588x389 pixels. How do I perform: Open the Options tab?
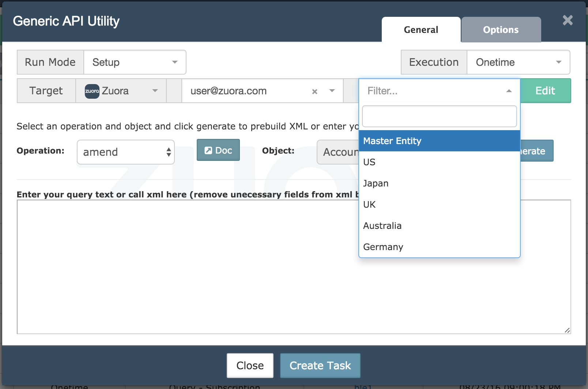[501, 30]
